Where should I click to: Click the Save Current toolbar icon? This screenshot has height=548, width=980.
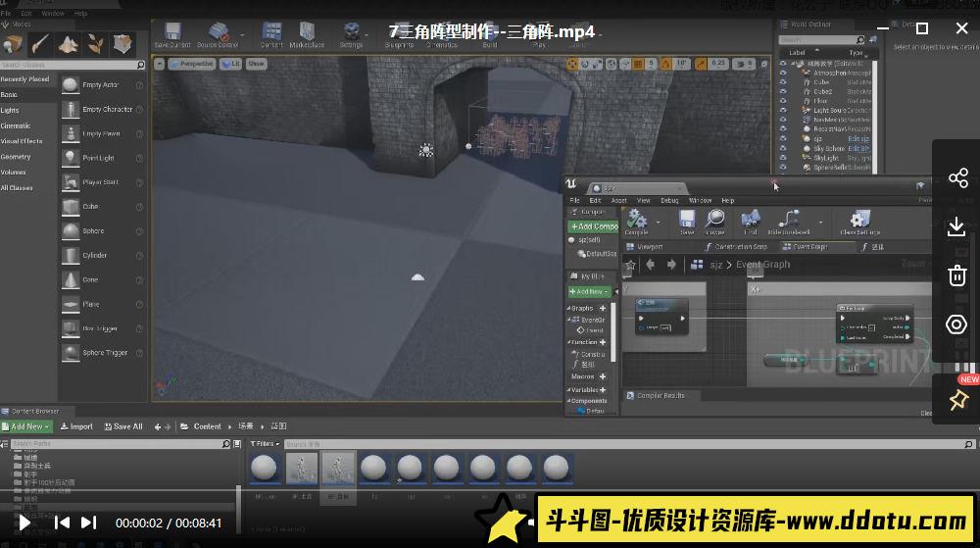pyautogui.click(x=172, y=35)
